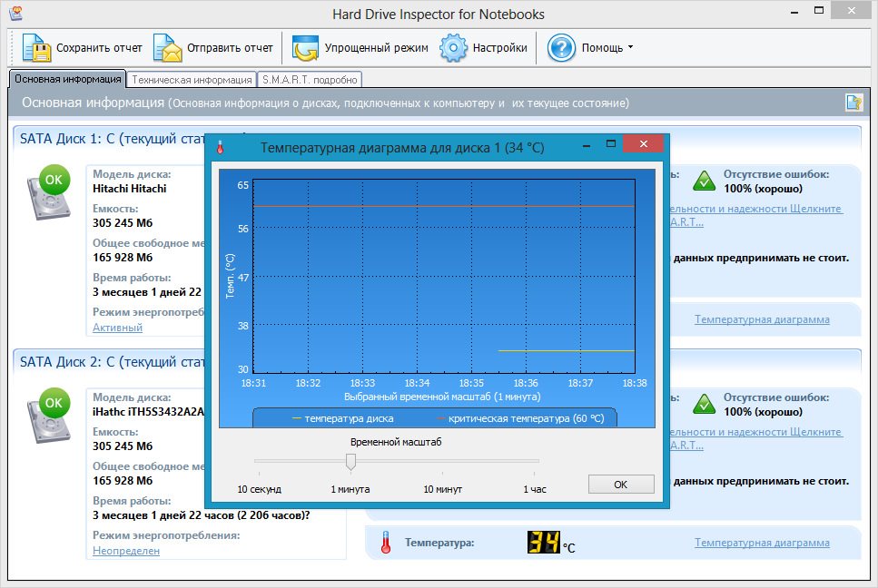Click the Simplified mode icon

point(305,47)
